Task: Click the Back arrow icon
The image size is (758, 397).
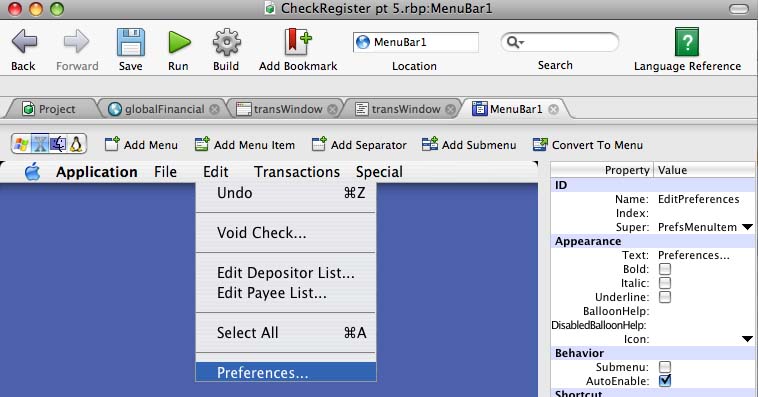Action: click(x=24, y=42)
